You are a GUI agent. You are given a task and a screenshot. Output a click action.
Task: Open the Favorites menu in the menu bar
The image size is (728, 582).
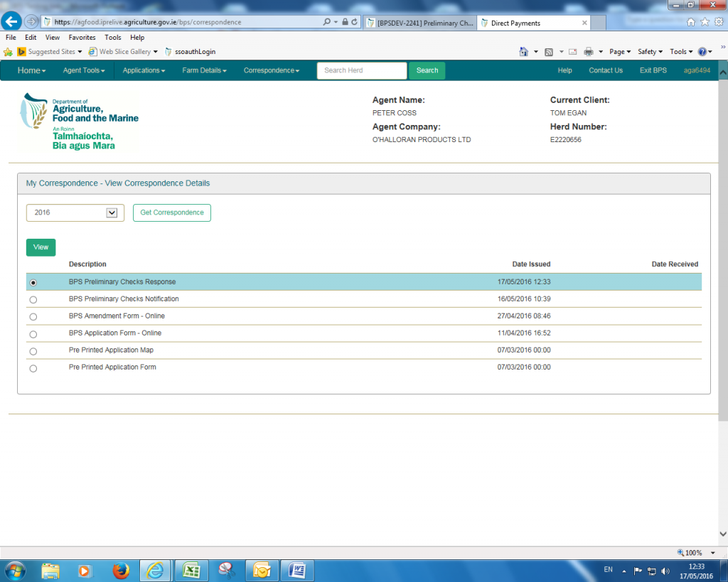[82, 38]
